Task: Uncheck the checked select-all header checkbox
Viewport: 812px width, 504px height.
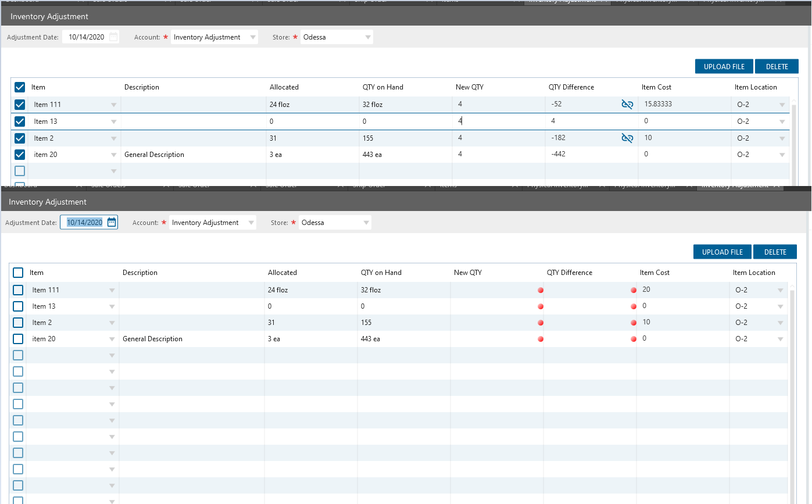Action: coord(20,87)
